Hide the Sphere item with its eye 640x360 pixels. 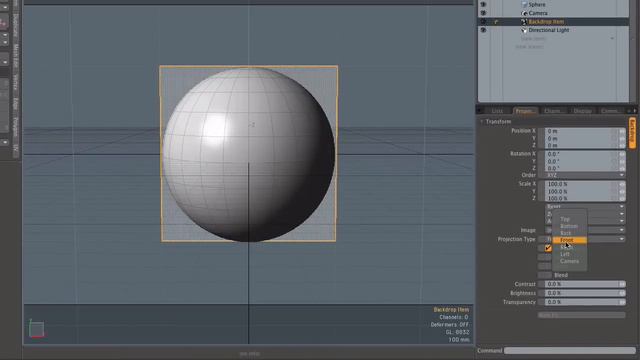[483, 4]
